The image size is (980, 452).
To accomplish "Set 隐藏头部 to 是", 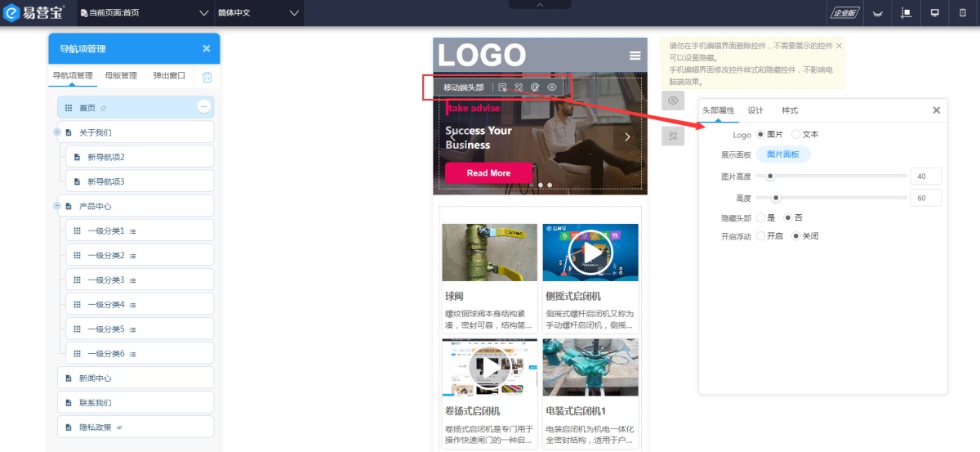I will point(760,217).
